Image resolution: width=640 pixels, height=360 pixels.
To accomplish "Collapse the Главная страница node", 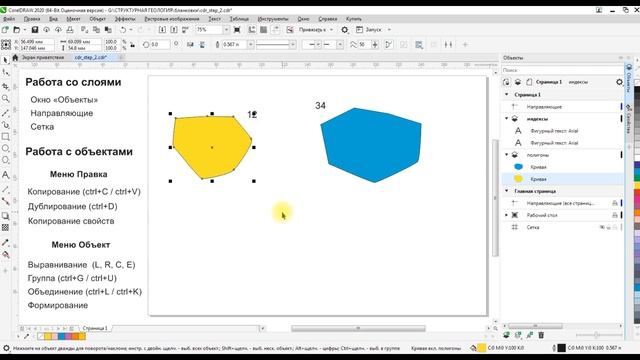I will 507,191.
